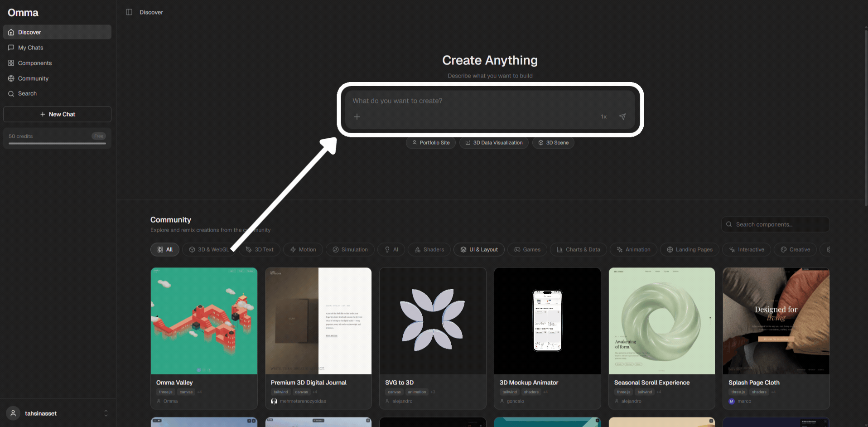Click shaders tag on Splash Page Cloth
Image resolution: width=868 pixels, height=427 pixels.
(759, 392)
